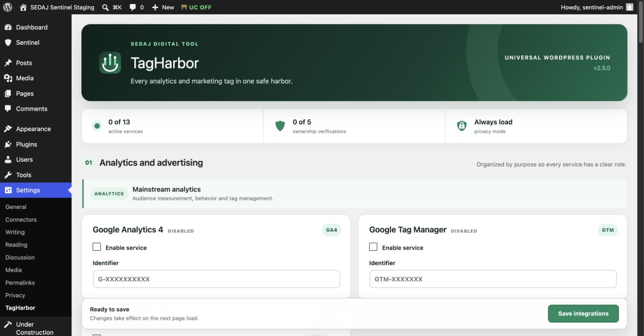Open the comments bubble icon in admin bar
This screenshot has width=644, height=336.
(x=133, y=7)
